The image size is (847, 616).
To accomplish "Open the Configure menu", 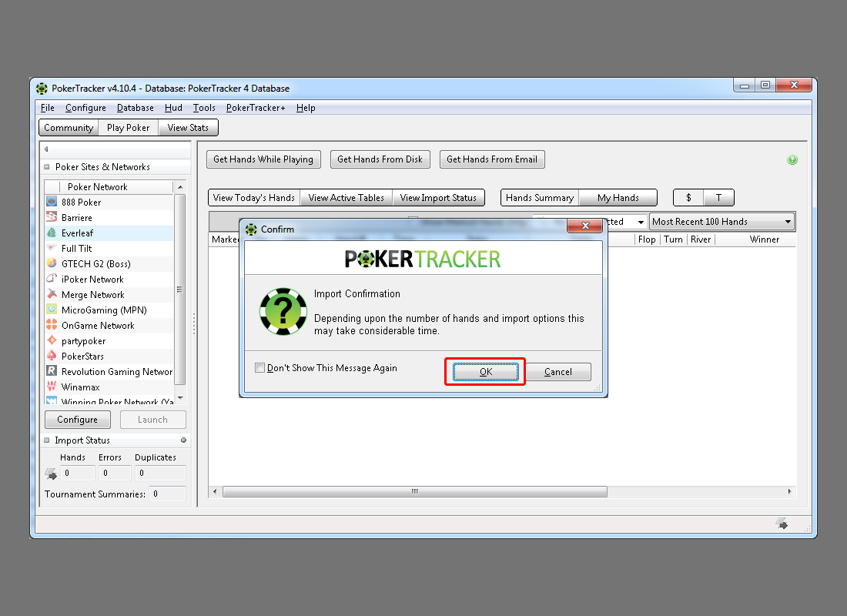I will point(85,108).
